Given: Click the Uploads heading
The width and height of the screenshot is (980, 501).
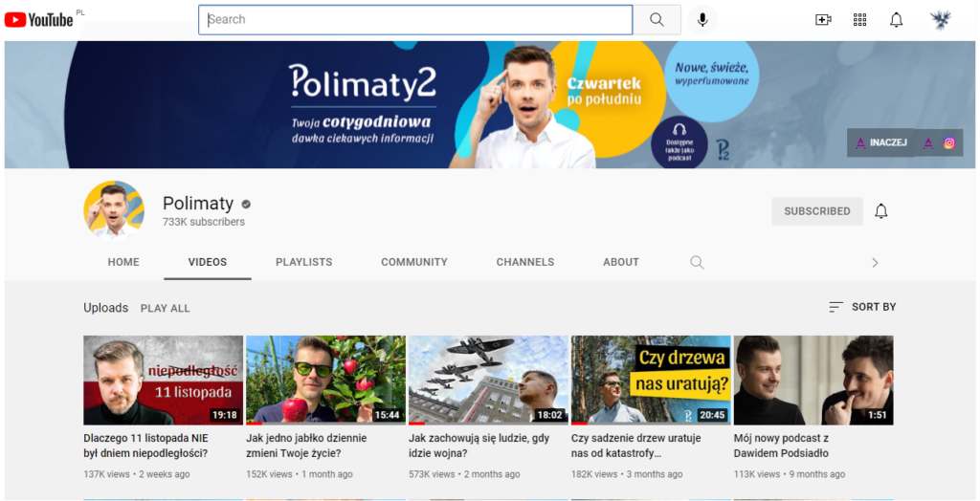Looking at the screenshot, I should click(105, 308).
